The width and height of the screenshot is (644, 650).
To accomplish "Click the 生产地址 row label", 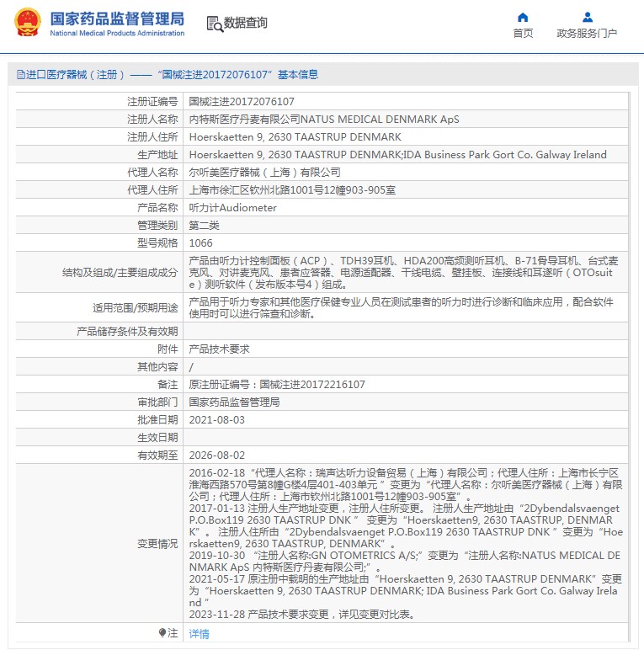I will pos(157,155).
